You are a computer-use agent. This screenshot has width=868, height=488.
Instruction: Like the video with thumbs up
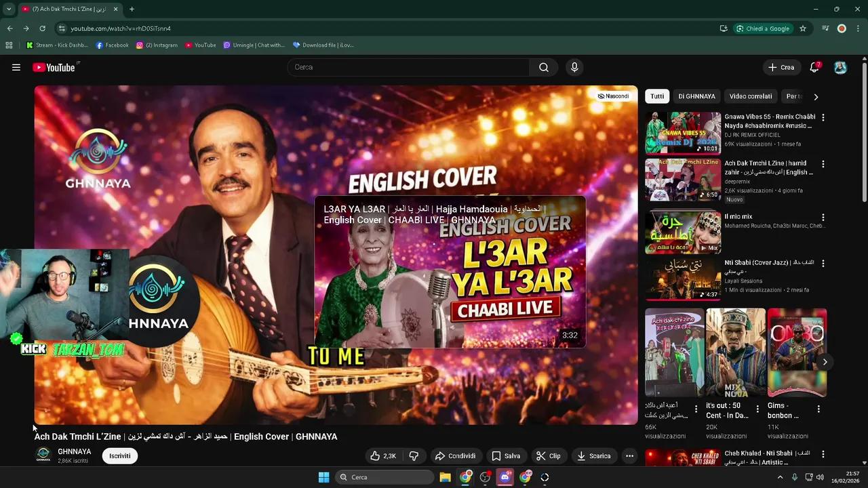(383, 456)
